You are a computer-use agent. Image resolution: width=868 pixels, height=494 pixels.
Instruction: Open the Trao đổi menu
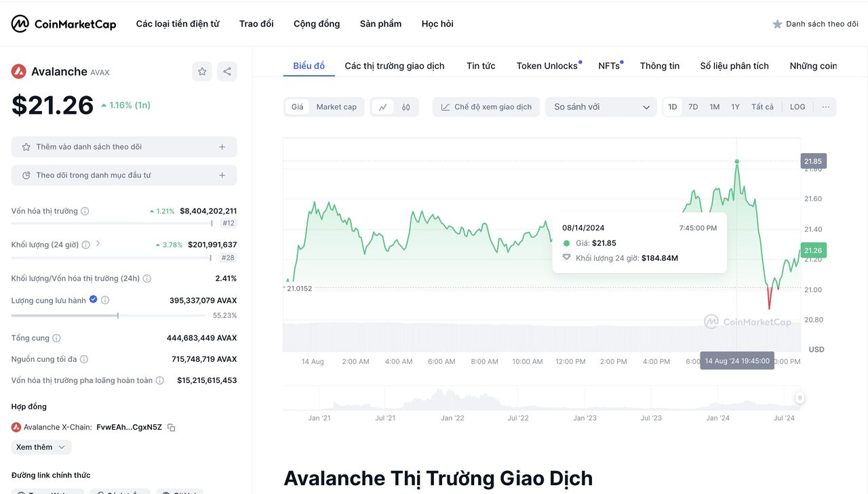(x=256, y=24)
